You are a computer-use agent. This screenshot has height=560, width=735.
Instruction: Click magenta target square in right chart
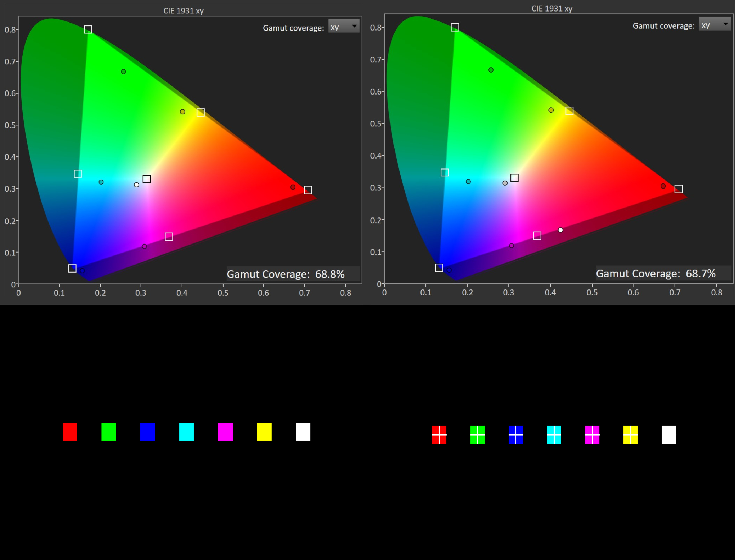[537, 236]
